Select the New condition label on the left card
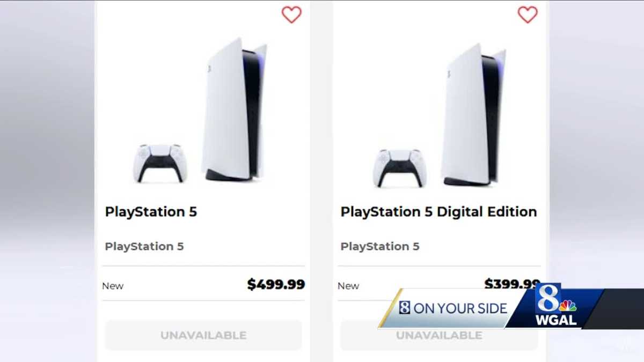644x362 pixels. tap(112, 286)
